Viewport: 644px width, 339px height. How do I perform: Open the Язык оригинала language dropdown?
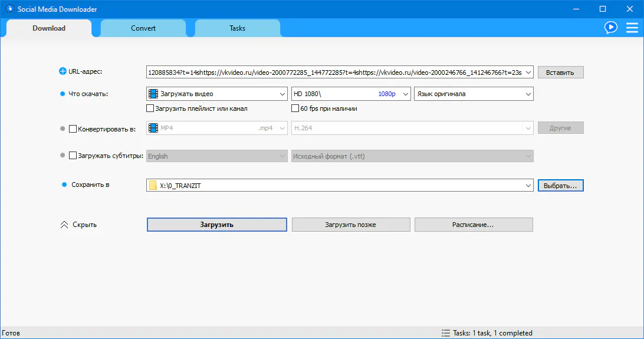[527, 94]
